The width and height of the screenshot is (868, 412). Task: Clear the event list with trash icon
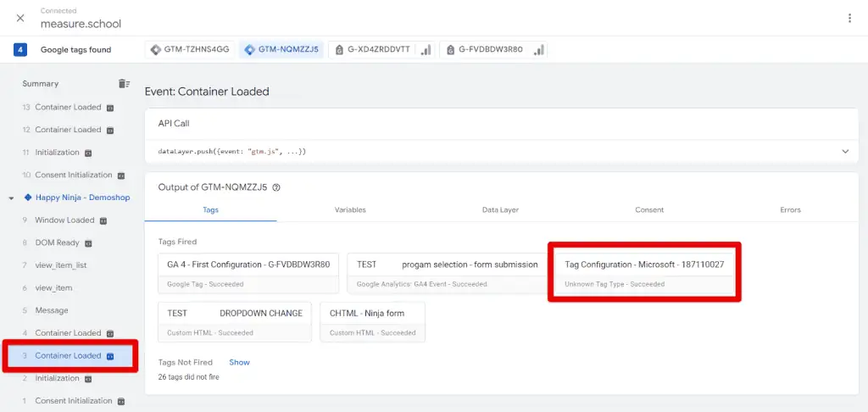124,84
